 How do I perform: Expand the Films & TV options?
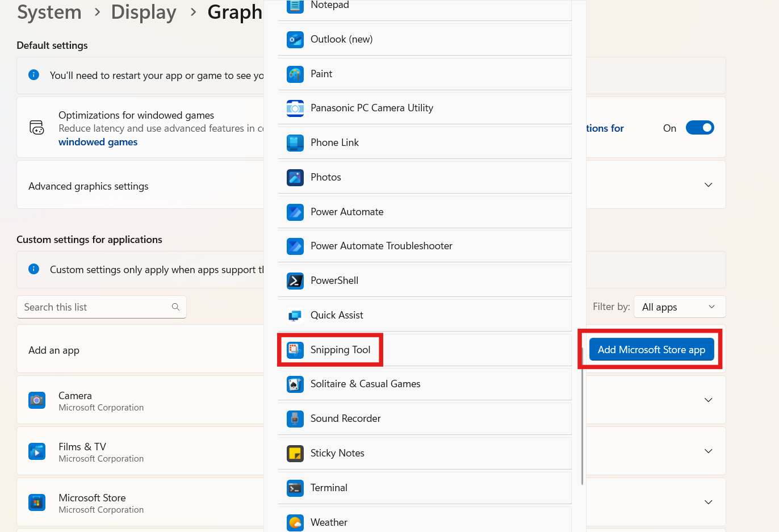(708, 451)
